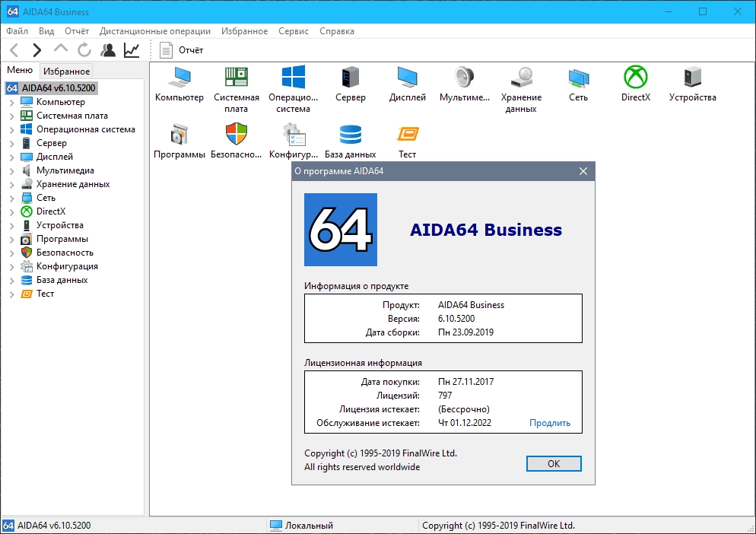Open the Операционная система Windows icon in main panel
Image resolution: width=756 pixels, height=534 pixels.
coord(293,77)
